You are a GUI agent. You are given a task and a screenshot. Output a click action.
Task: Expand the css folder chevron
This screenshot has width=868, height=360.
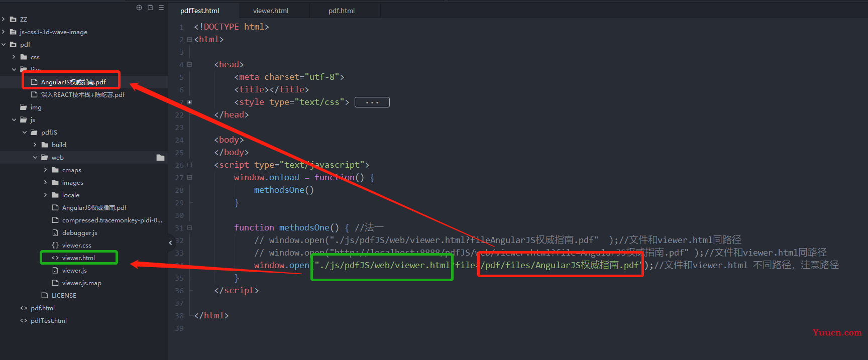(14, 57)
